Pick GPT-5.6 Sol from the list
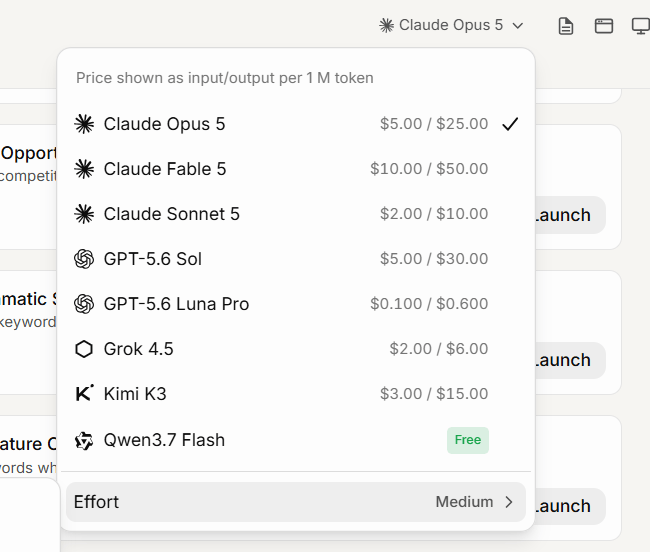This screenshot has height=552, width=650. pyautogui.click(x=296, y=259)
